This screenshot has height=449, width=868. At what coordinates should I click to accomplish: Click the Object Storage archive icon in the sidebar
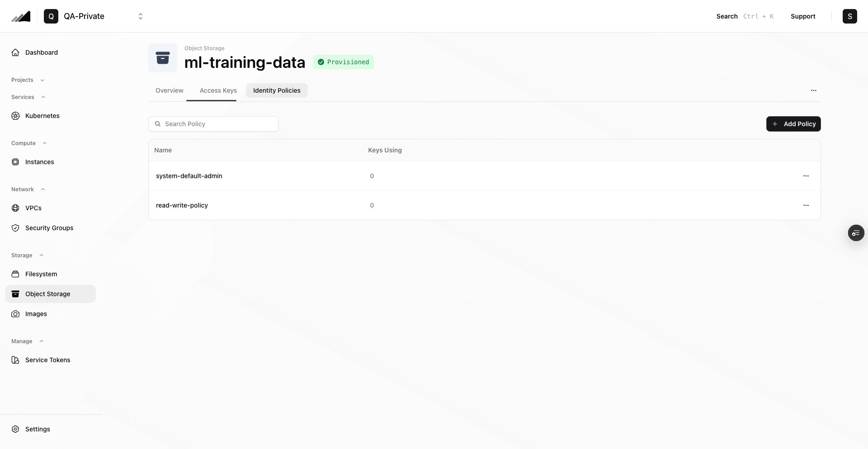click(x=15, y=294)
